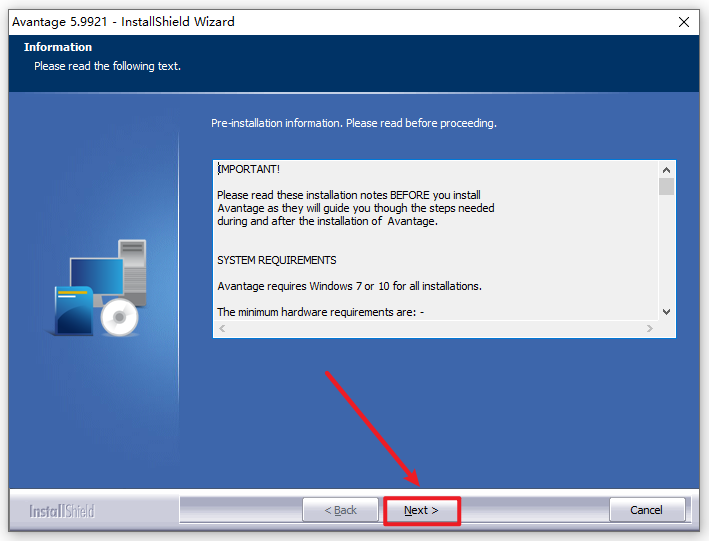This screenshot has height=541, width=709.
Task: Click the line about Windows 7 or 10
Action: point(349,286)
